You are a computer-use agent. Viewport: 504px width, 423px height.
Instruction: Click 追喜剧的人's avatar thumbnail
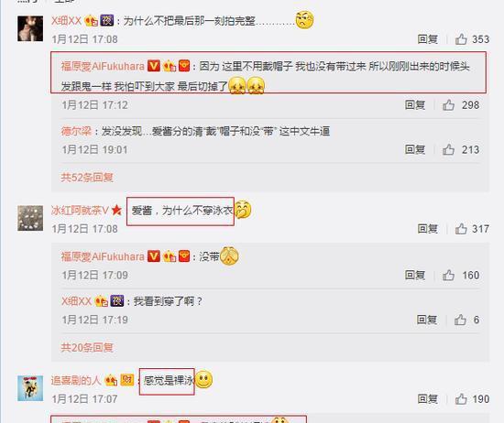30,388
